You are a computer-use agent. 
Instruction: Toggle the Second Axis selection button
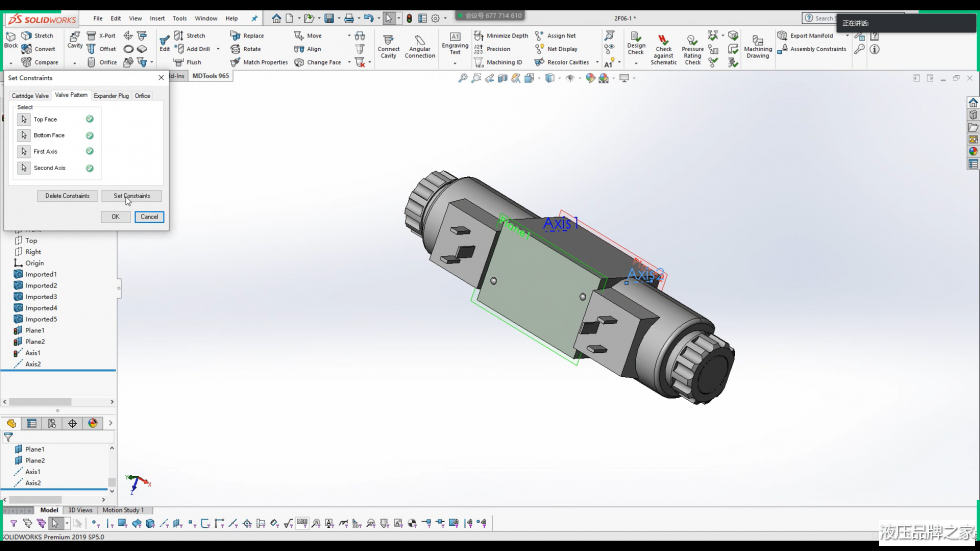coord(24,168)
